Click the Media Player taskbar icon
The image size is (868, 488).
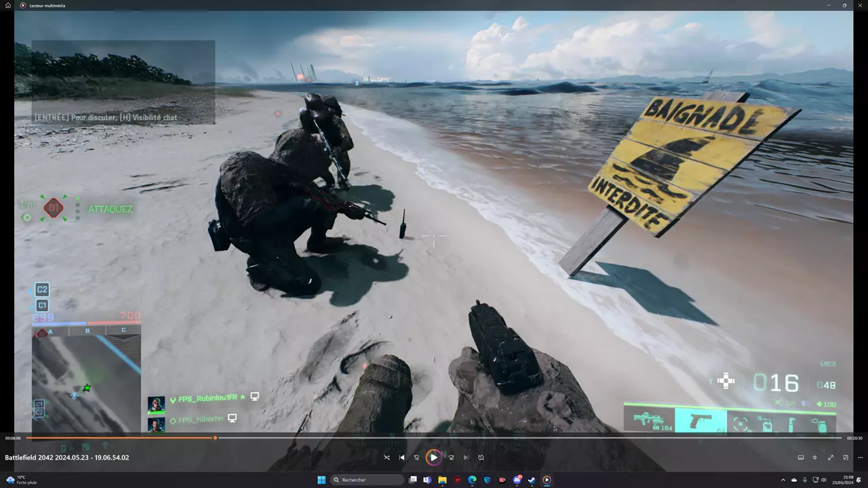tap(547, 480)
